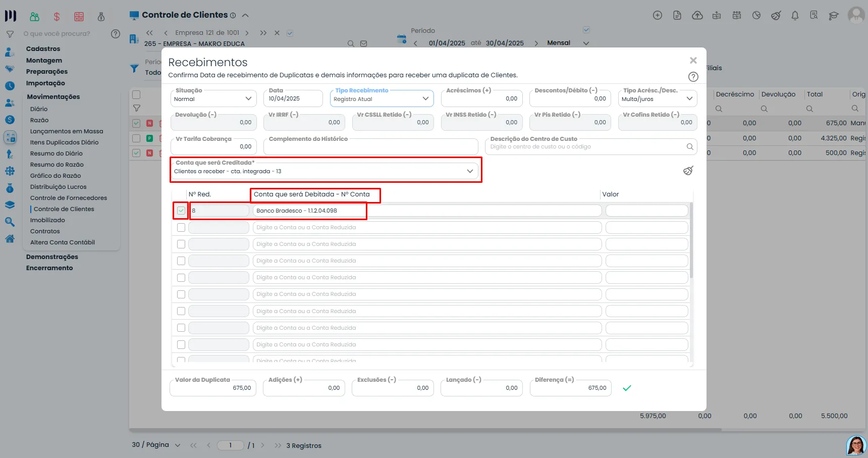Click the debit accounts list scrollbar
Image resolution: width=868 pixels, height=458 pixels.
pyautogui.click(x=691, y=240)
